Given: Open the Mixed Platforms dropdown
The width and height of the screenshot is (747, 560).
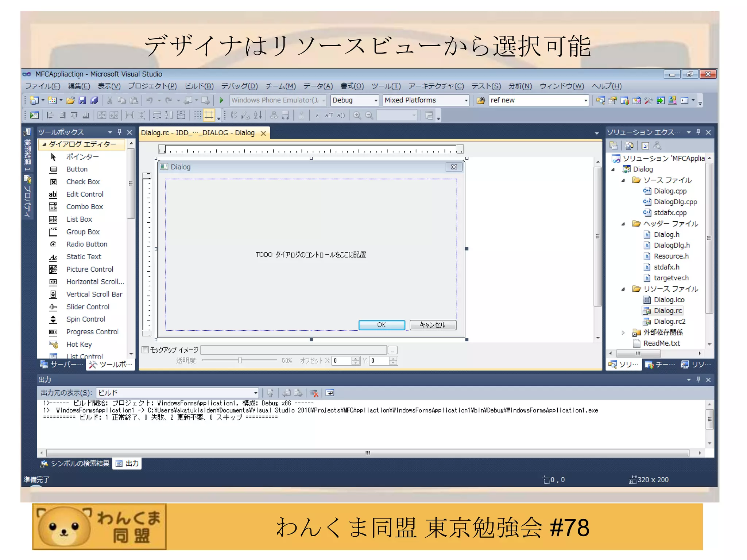Looking at the screenshot, I should [466, 100].
